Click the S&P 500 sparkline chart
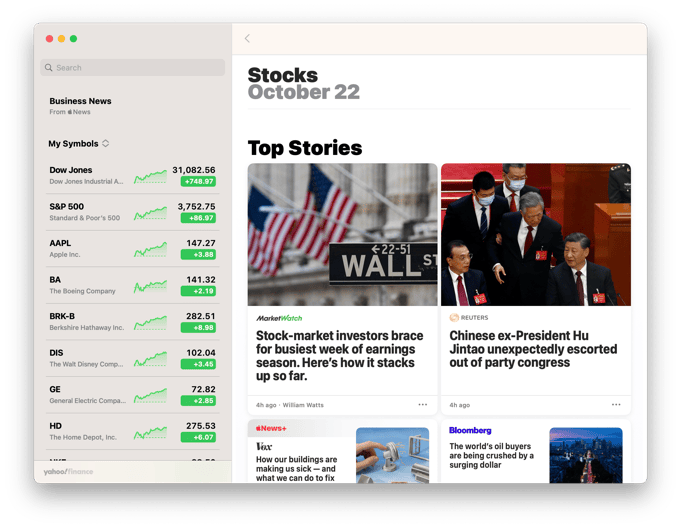 pos(150,213)
